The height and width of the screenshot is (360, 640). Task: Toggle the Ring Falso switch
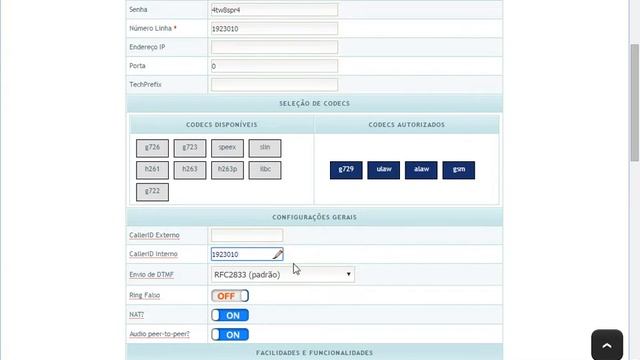tap(230, 296)
